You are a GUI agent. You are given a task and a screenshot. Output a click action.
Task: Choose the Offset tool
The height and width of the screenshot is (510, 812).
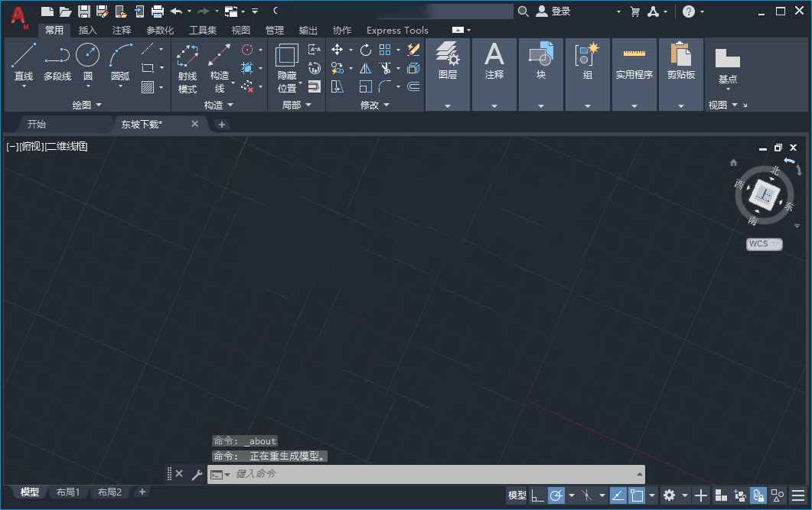click(x=413, y=86)
